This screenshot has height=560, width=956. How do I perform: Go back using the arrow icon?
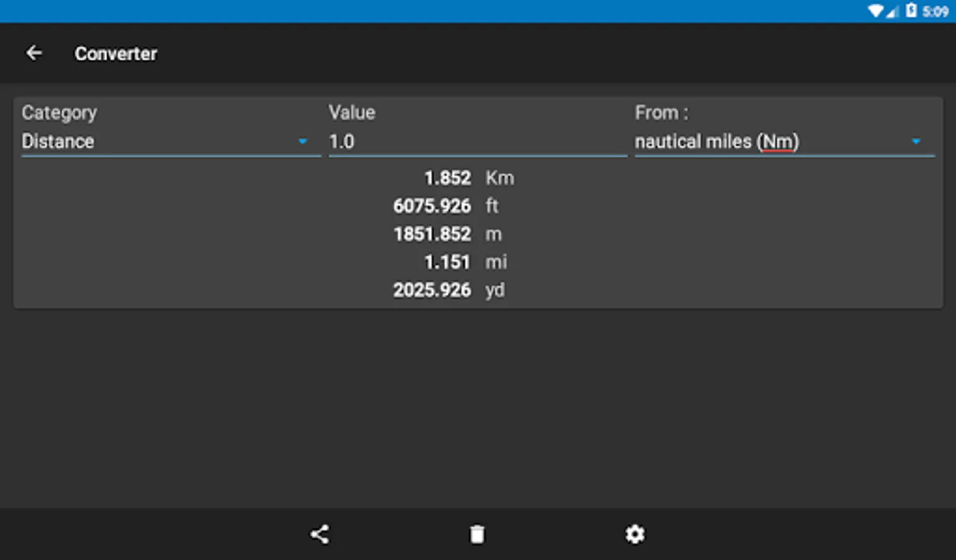(34, 54)
